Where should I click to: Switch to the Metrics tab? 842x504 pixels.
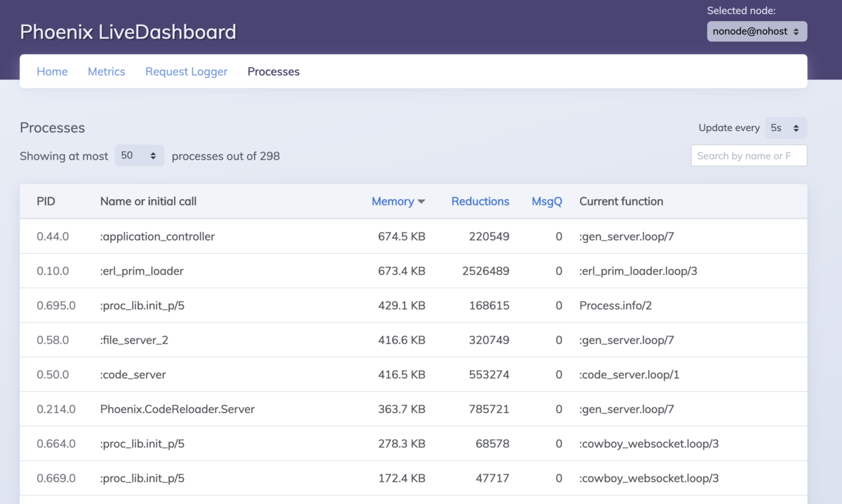pos(107,71)
